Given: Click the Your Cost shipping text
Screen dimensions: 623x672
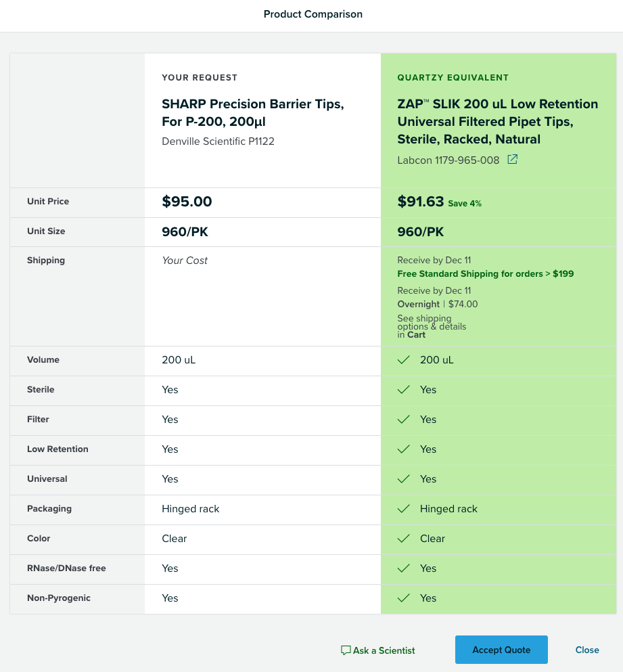Looking at the screenshot, I should [185, 261].
